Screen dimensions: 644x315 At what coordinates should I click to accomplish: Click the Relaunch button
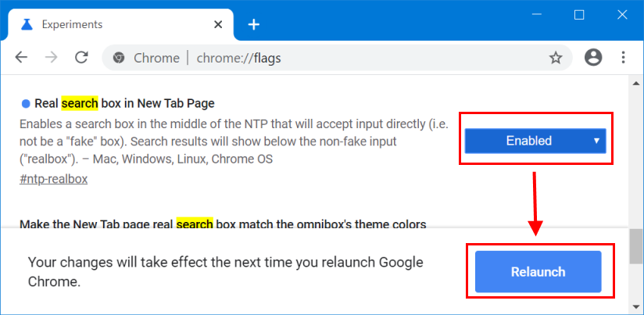pyautogui.click(x=538, y=271)
